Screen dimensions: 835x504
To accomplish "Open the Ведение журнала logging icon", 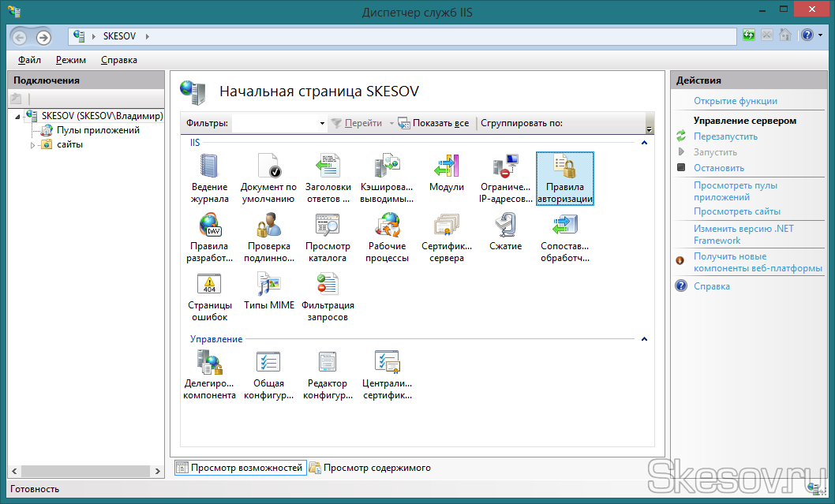I will tap(209, 178).
